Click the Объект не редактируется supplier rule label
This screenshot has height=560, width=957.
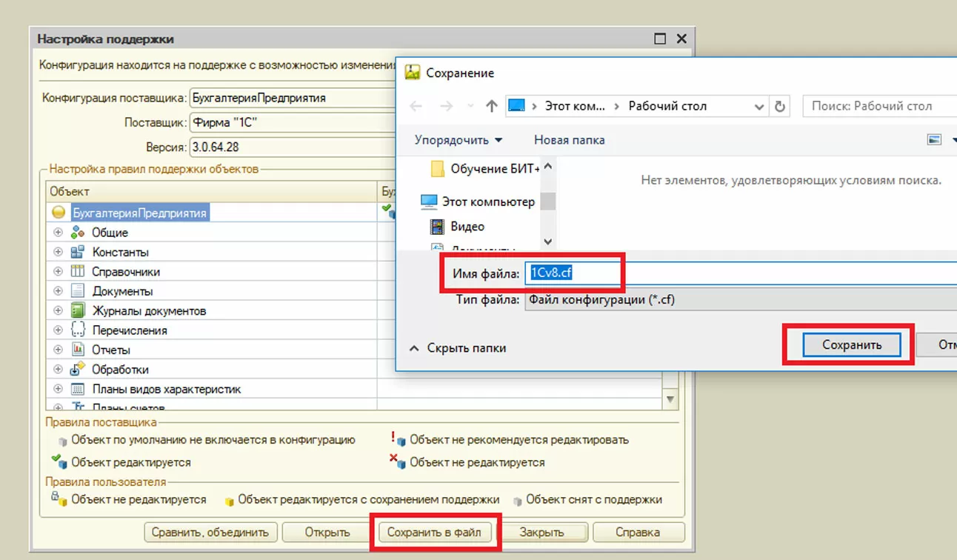[x=477, y=462]
